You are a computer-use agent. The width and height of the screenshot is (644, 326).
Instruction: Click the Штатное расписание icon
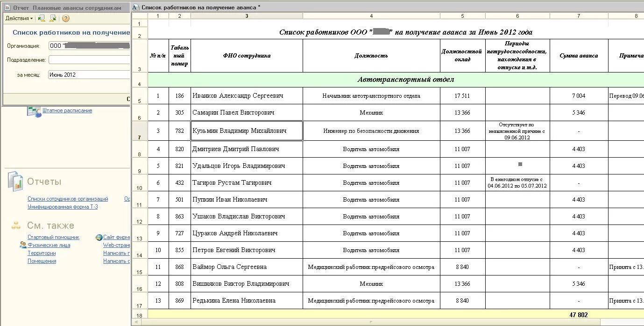[x=34, y=111]
